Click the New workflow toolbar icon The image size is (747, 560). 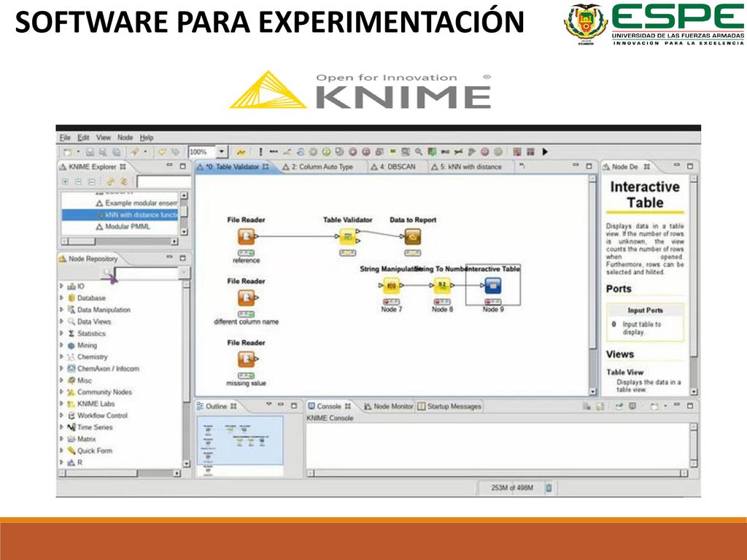67,152
